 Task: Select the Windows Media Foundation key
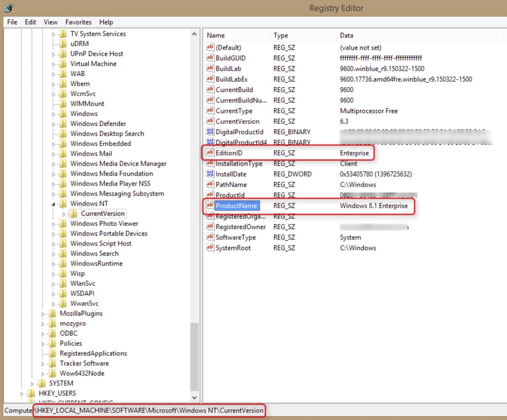[x=112, y=173]
